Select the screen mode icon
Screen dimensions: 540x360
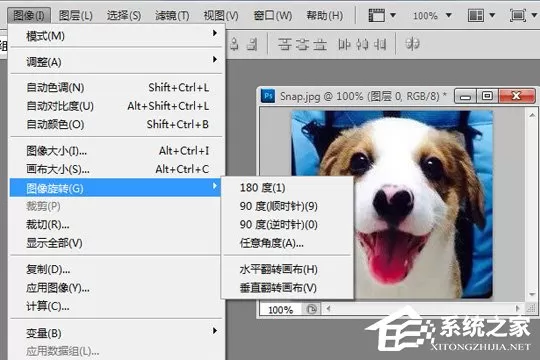(518, 16)
